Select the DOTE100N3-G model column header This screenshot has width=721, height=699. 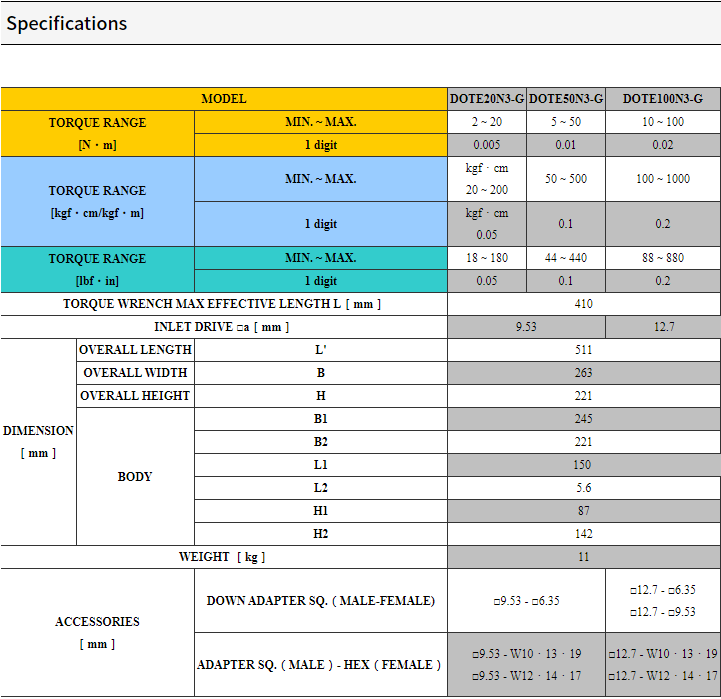[663, 99]
